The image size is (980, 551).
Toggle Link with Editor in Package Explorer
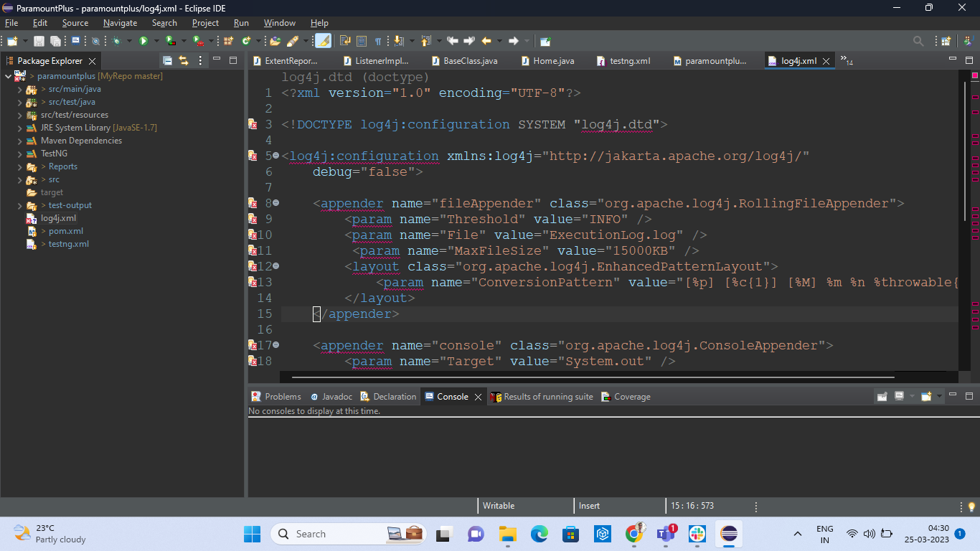pos(184,61)
